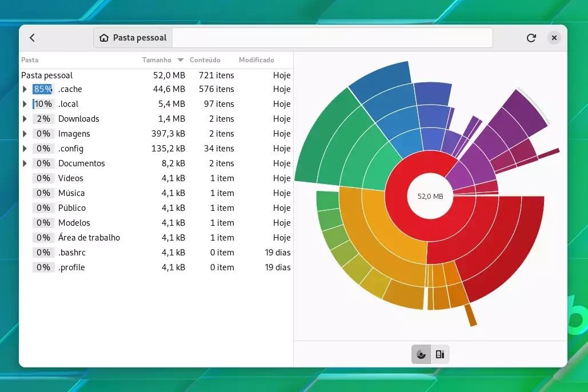This screenshot has height=392, width=588.
Task: Click the 44,6 MB size value
Action: tap(169, 89)
